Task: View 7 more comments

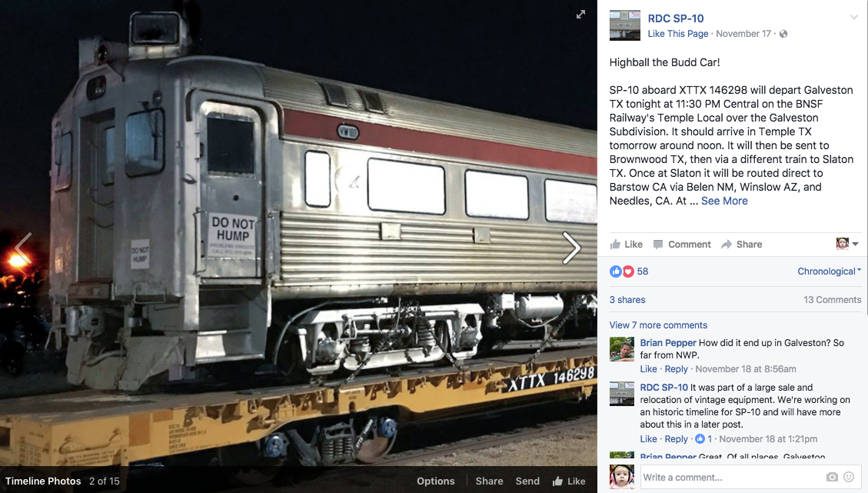Action: 658,325
